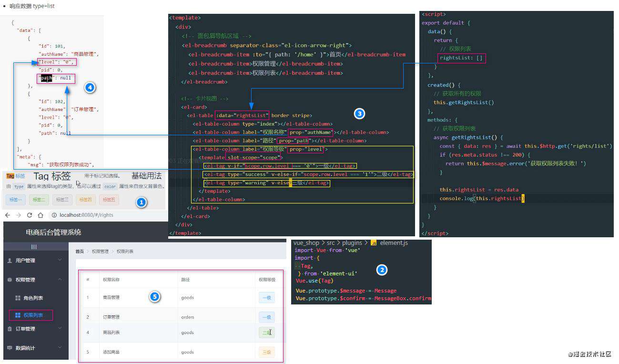Click the 路径 table column header
The width and height of the screenshot is (619, 364).
point(185,280)
